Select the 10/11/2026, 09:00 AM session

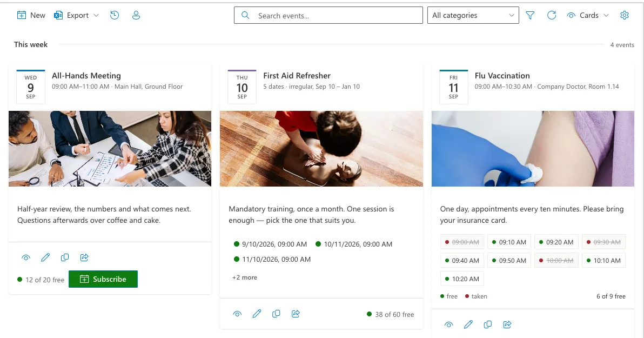click(x=354, y=244)
